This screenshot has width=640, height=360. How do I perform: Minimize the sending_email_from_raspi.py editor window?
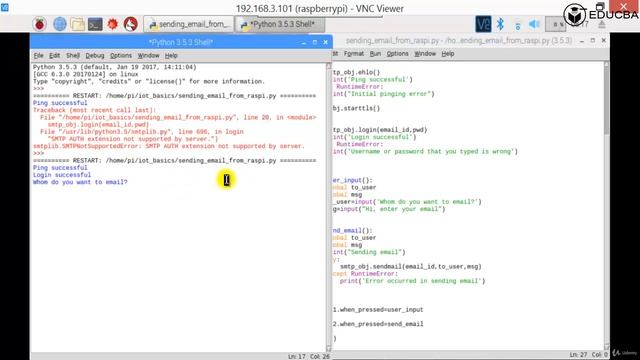point(582,40)
